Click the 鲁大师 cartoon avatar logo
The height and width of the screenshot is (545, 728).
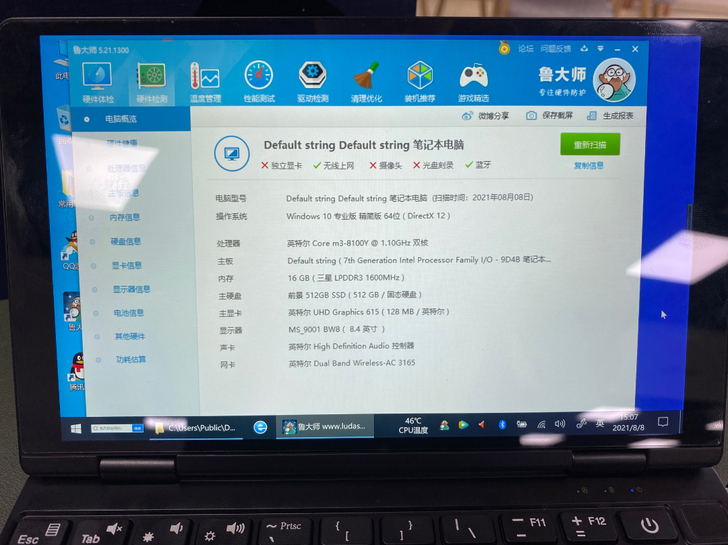[614, 80]
